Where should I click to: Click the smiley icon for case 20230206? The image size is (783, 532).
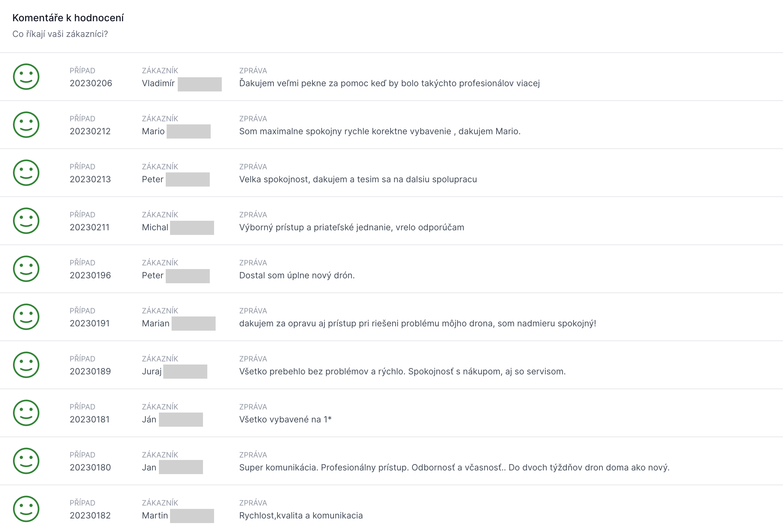26,77
